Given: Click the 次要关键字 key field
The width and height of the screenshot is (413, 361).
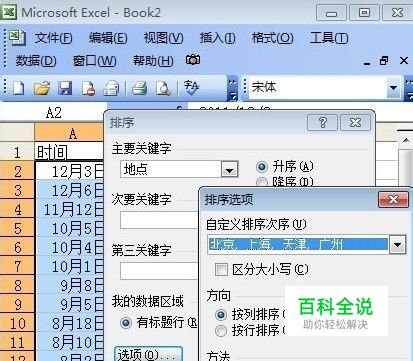Looking at the screenshot, I should [x=159, y=220].
